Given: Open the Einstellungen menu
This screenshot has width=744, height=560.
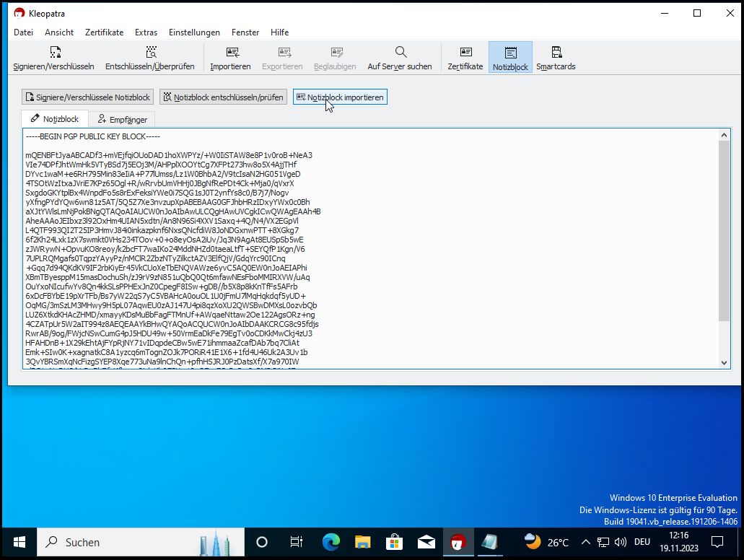Looking at the screenshot, I should click(x=194, y=32).
